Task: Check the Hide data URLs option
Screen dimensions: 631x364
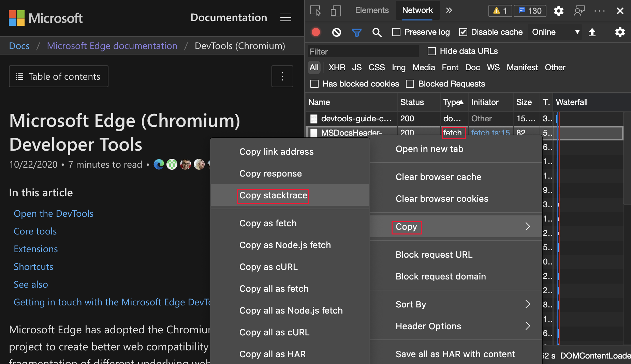Action: (x=431, y=51)
